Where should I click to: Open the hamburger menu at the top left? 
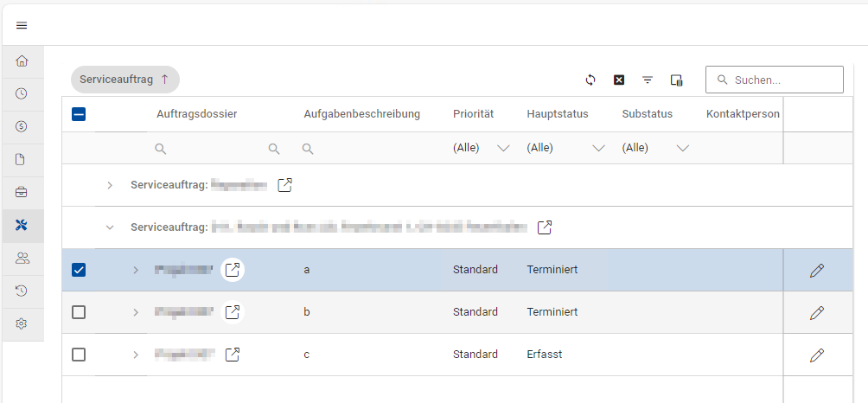click(x=22, y=25)
